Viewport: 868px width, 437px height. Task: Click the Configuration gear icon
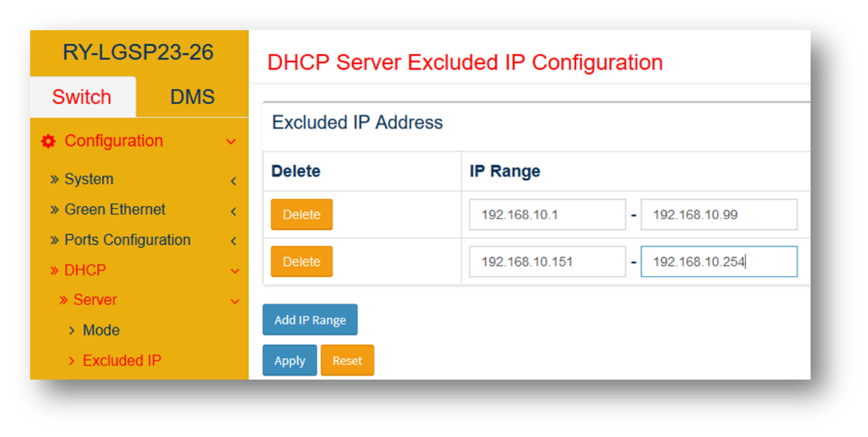[48, 142]
